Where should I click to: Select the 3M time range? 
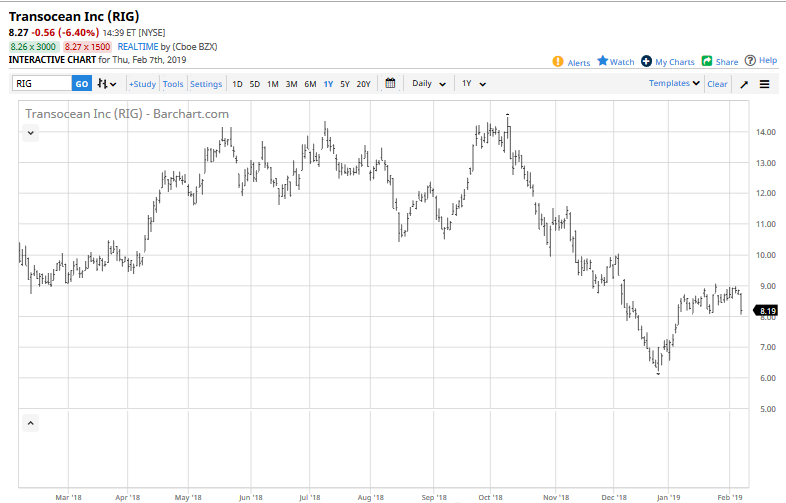click(x=292, y=84)
